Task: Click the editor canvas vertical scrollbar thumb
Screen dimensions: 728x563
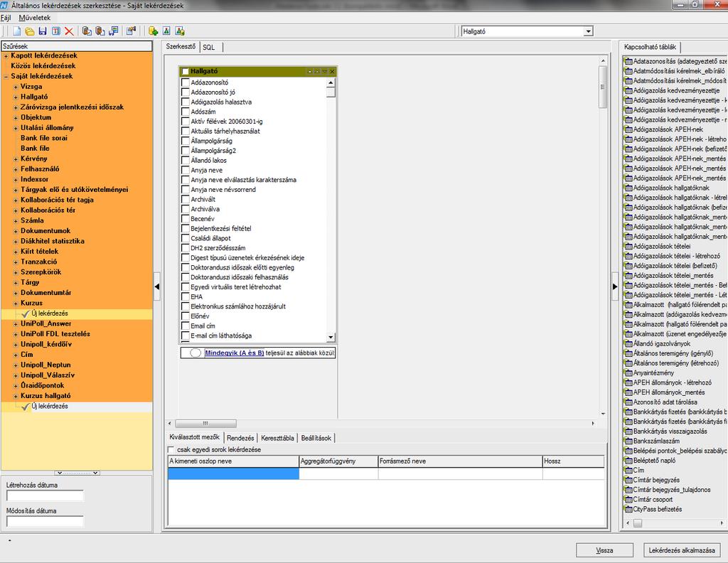Action: coord(603,87)
